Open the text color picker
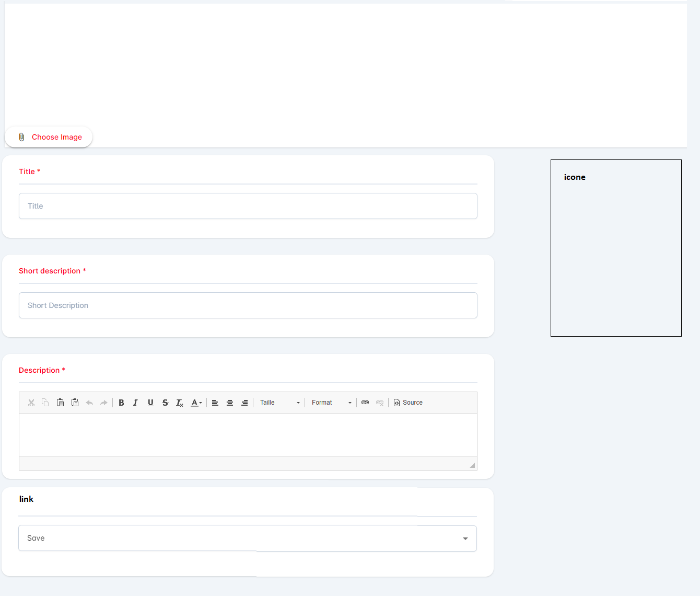 point(196,403)
